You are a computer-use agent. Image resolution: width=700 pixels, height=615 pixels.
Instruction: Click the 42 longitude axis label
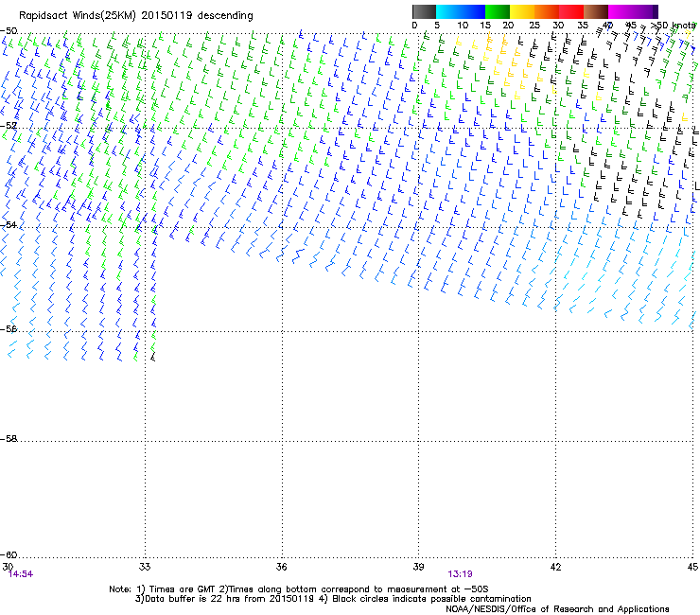click(555, 567)
